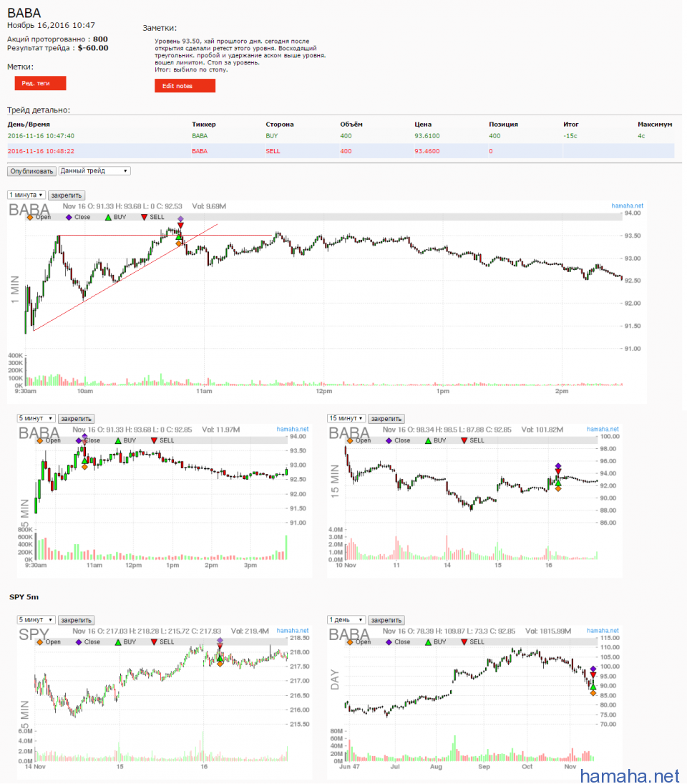The image size is (687, 784).
Task: Click purple Close diamond in 15 MIN legend
Action: (x=389, y=441)
